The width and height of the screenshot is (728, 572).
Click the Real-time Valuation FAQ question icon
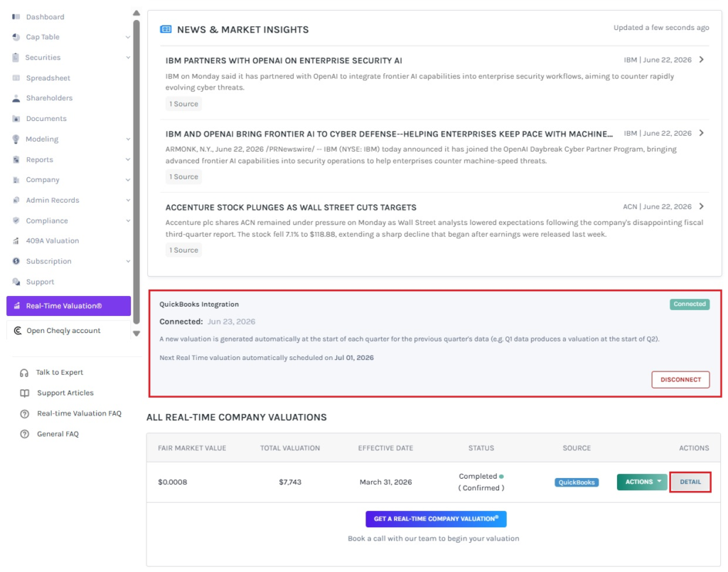click(x=25, y=413)
